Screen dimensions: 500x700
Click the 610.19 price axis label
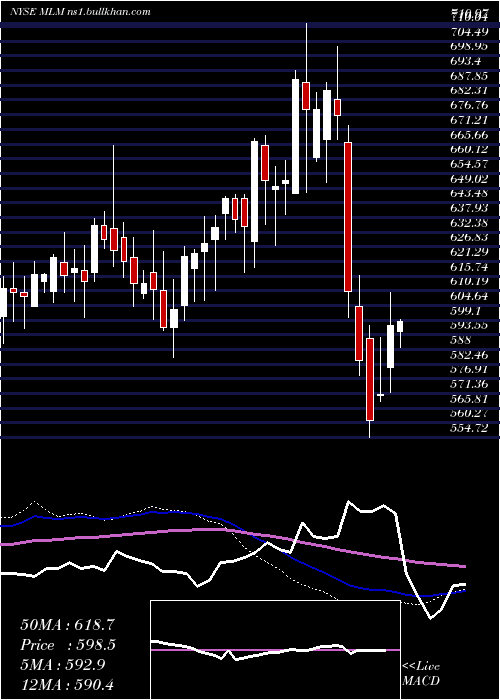coord(470,282)
